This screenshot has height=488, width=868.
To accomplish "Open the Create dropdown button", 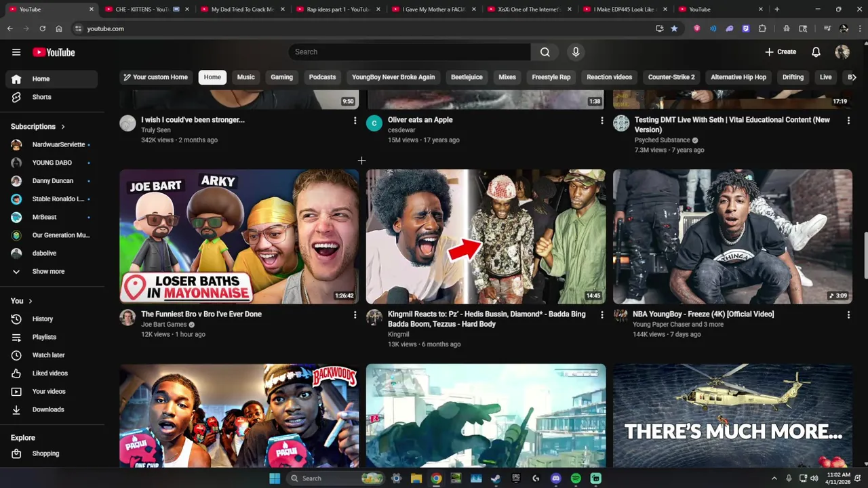I will [x=781, y=52].
